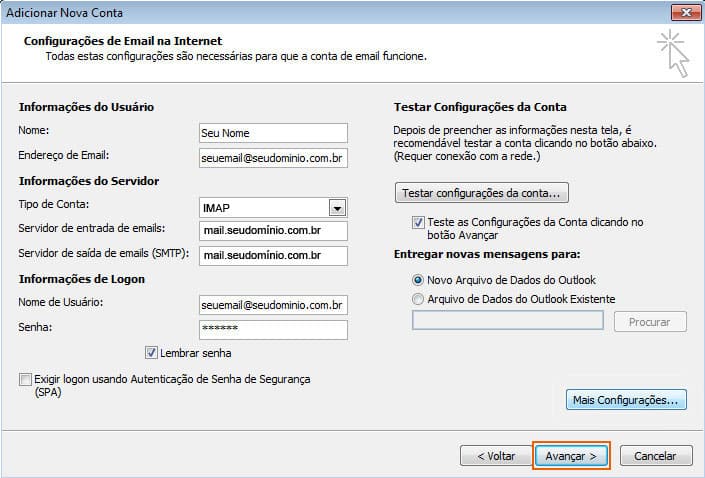Click the Cancelar button
Image resolution: width=705 pixels, height=478 pixels.
point(656,455)
